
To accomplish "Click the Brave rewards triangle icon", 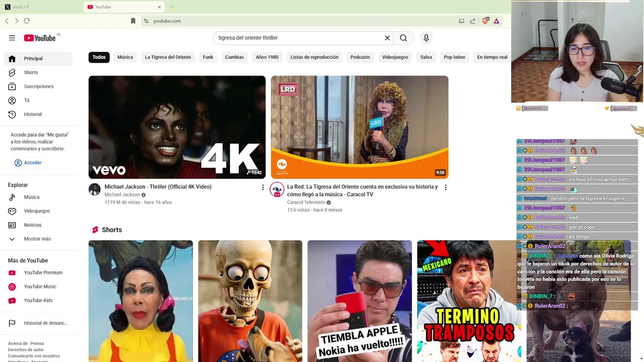I will (497, 21).
